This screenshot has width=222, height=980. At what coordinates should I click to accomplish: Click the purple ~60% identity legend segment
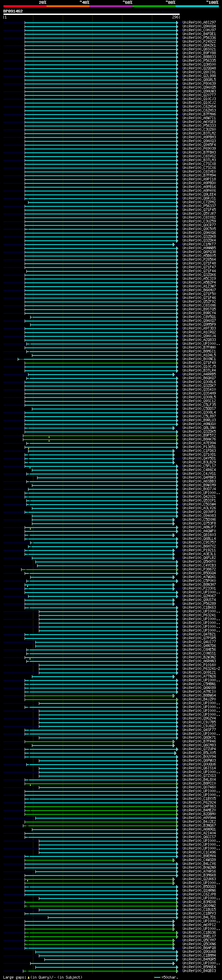pos(111,6)
